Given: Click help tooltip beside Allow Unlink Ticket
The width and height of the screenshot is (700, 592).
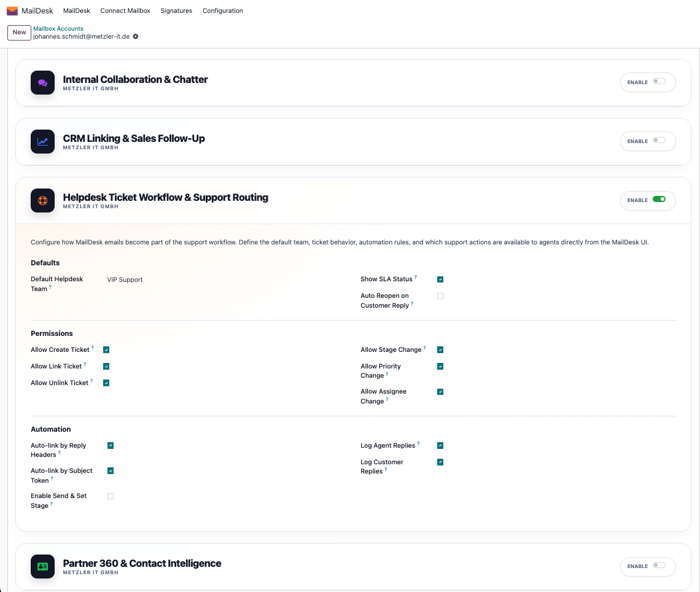Looking at the screenshot, I should point(91,381).
